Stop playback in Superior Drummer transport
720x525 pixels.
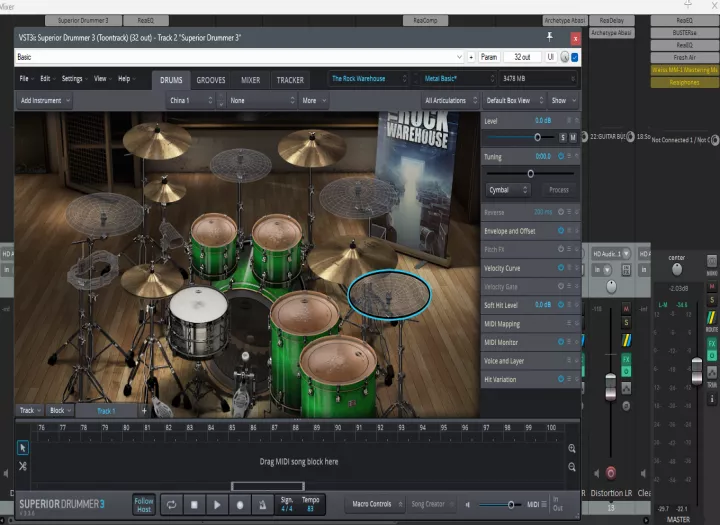(194, 505)
